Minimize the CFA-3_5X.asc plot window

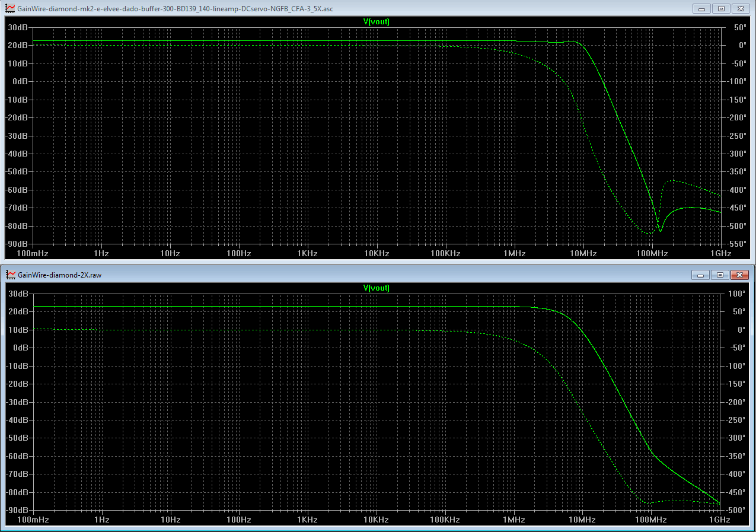coord(703,9)
